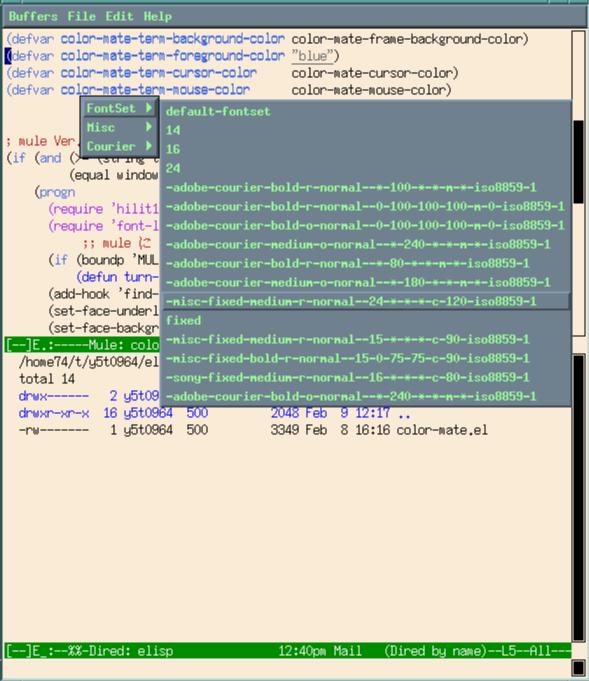Viewport: 589px width, 681px height.
Task: Pick adobe-courier-bold-r-normal--*-100 font
Action: click(365, 187)
